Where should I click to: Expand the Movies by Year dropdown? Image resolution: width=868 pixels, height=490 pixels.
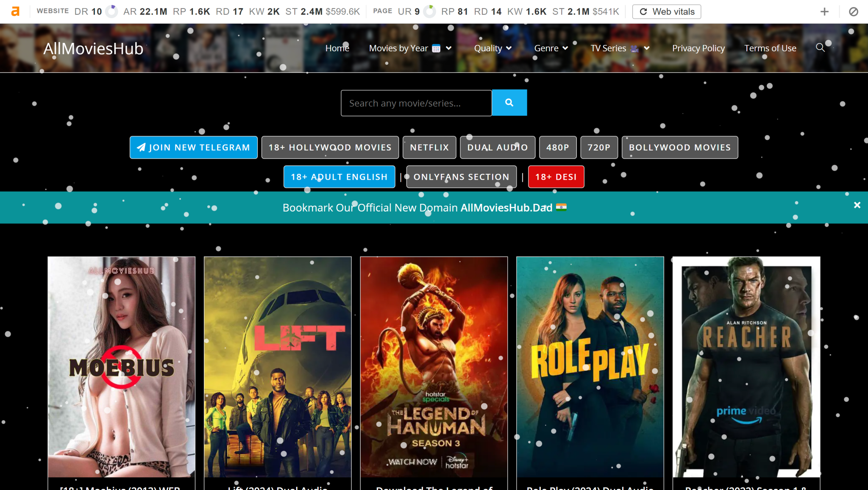pyautogui.click(x=410, y=48)
